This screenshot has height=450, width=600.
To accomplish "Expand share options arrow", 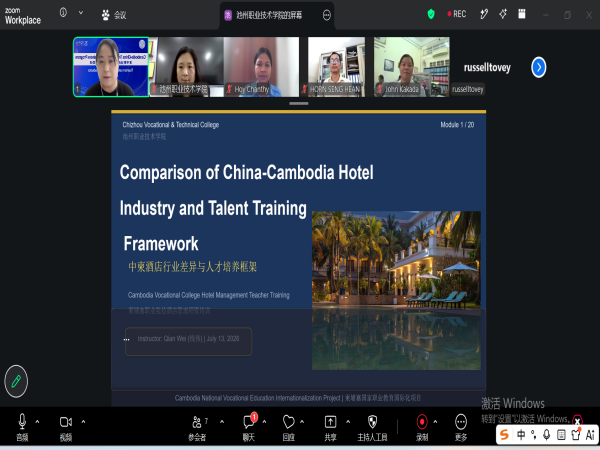I will [348, 422].
